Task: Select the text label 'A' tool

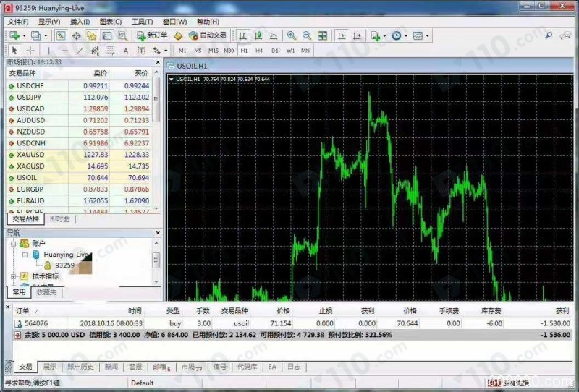Action: pos(125,51)
